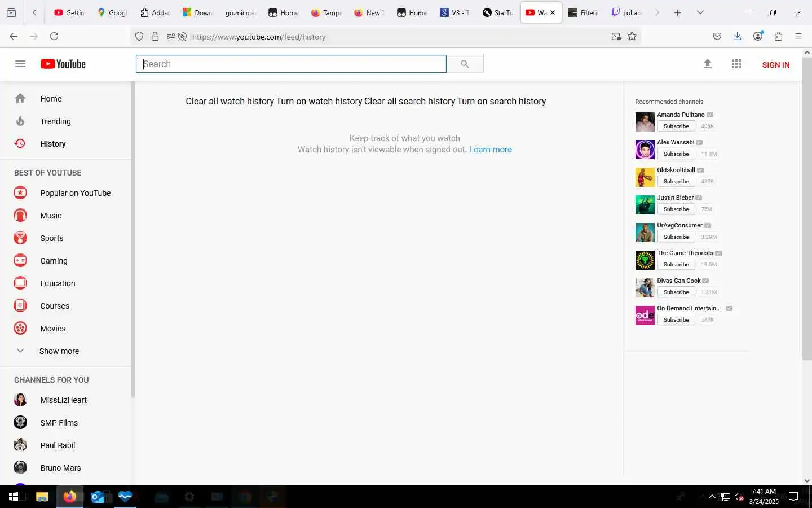Click the Music headphones icon
This screenshot has width=812, height=508.
[x=20, y=216]
